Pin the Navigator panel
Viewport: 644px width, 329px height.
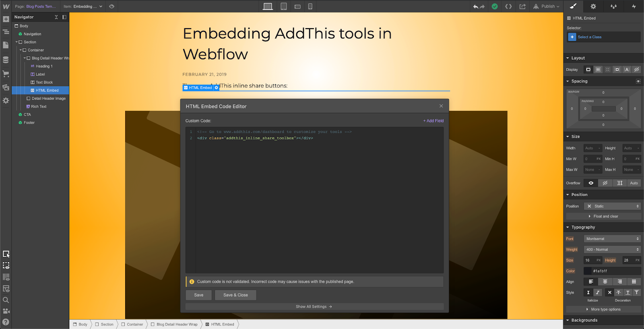[x=64, y=17]
